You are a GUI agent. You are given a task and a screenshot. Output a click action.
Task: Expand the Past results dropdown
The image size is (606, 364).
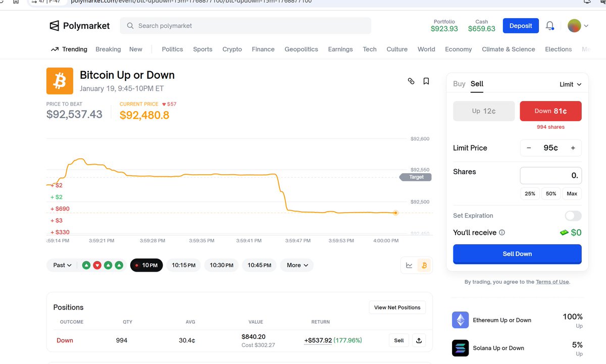[x=63, y=265]
